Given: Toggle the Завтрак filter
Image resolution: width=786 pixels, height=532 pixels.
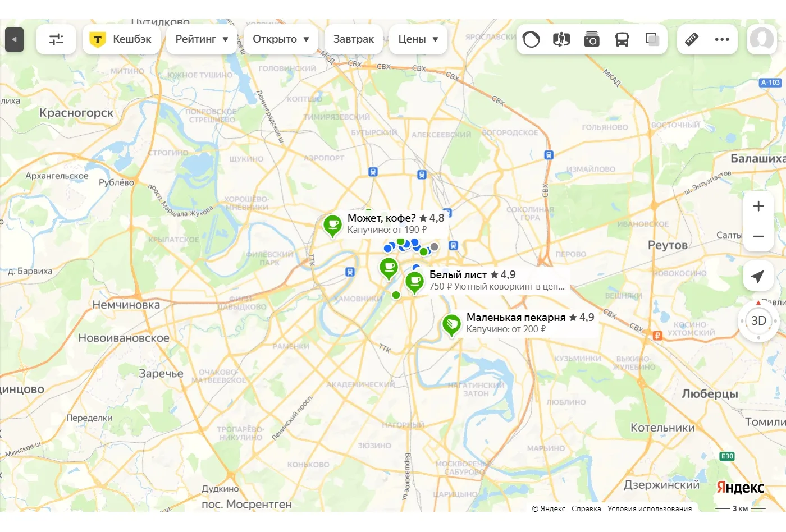Looking at the screenshot, I should 354,39.
